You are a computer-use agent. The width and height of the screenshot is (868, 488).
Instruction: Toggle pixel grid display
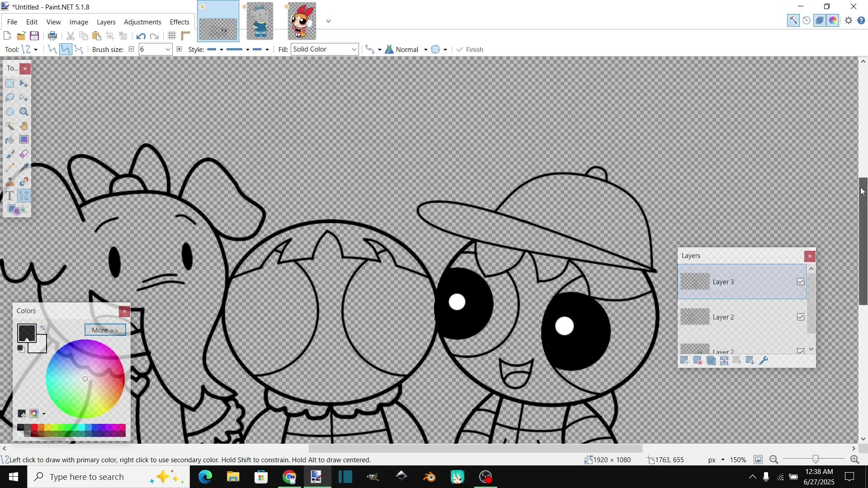[172, 36]
